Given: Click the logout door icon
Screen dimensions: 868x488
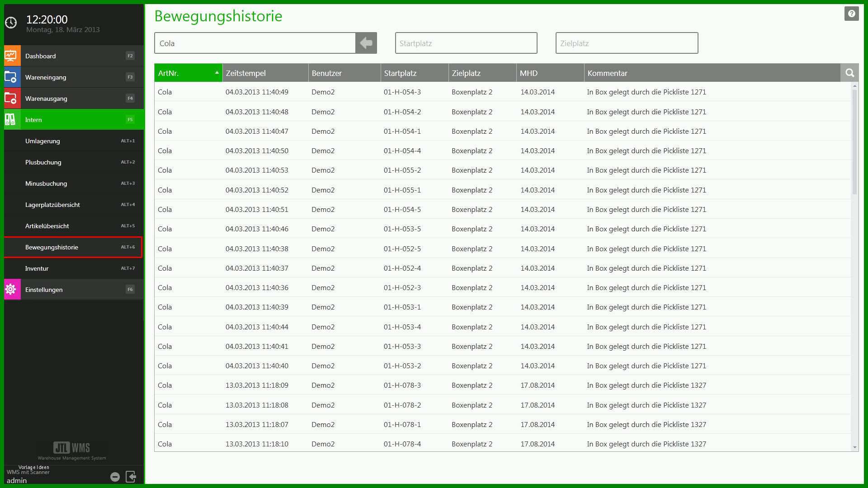Looking at the screenshot, I should [131, 477].
